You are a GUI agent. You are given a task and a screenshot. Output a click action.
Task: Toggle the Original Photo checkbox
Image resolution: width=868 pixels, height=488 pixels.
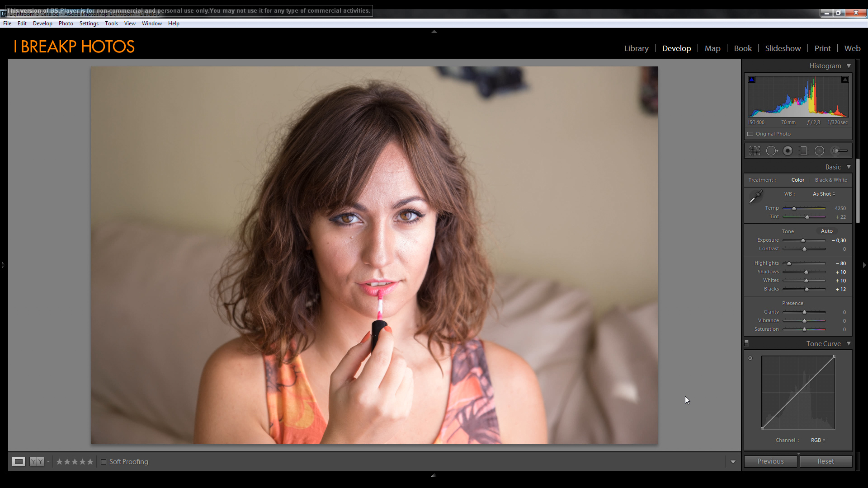750,134
